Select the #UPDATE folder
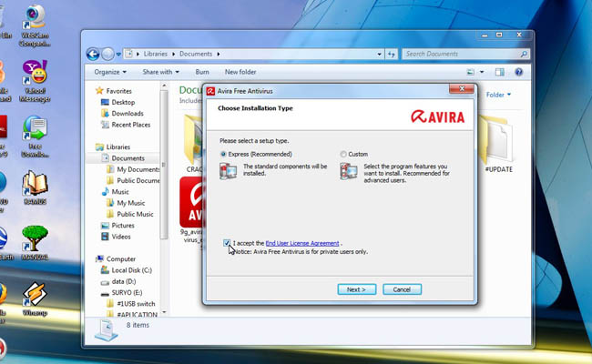 click(498, 146)
